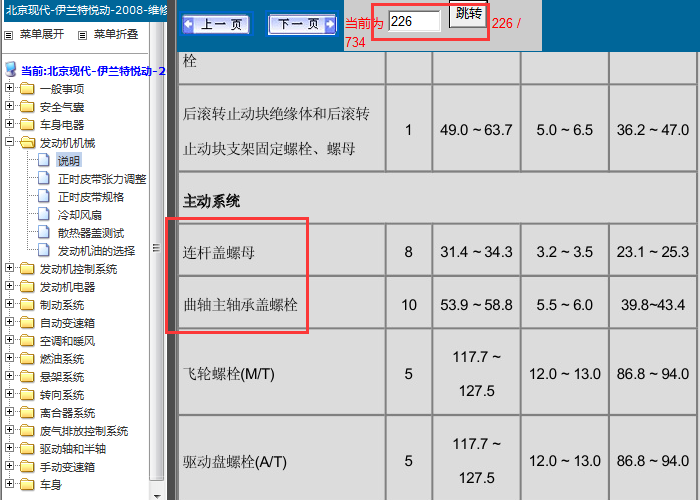Click the 飞轮螺栓(M/T) table cell
The height and width of the screenshot is (500, 700).
click(282, 372)
